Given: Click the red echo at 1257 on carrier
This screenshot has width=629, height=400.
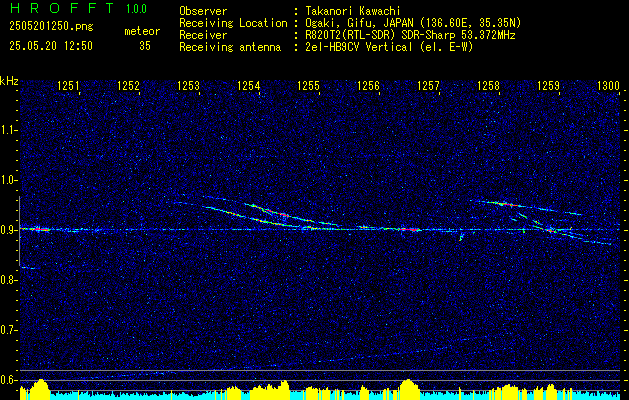Looking at the screenshot, I should click(x=410, y=229).
